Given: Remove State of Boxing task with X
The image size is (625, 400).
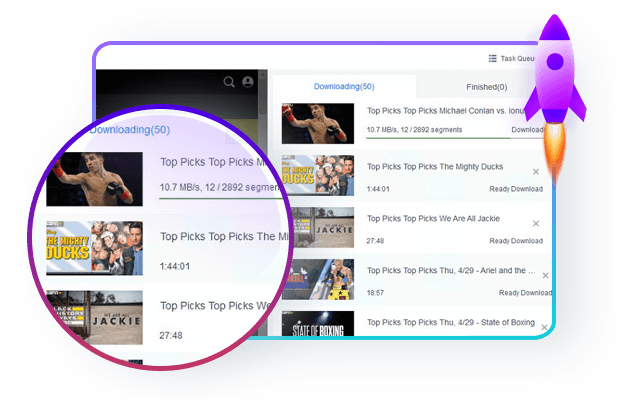Looking at the screenshot, I should tap(544, 327).
